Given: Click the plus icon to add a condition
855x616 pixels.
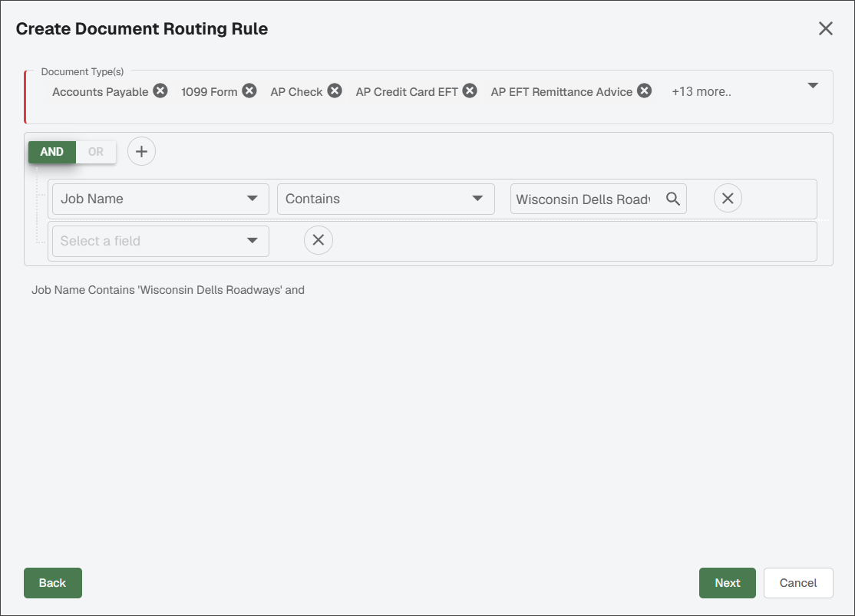Looking at the screenshot, I should click(x=142, y=151).
